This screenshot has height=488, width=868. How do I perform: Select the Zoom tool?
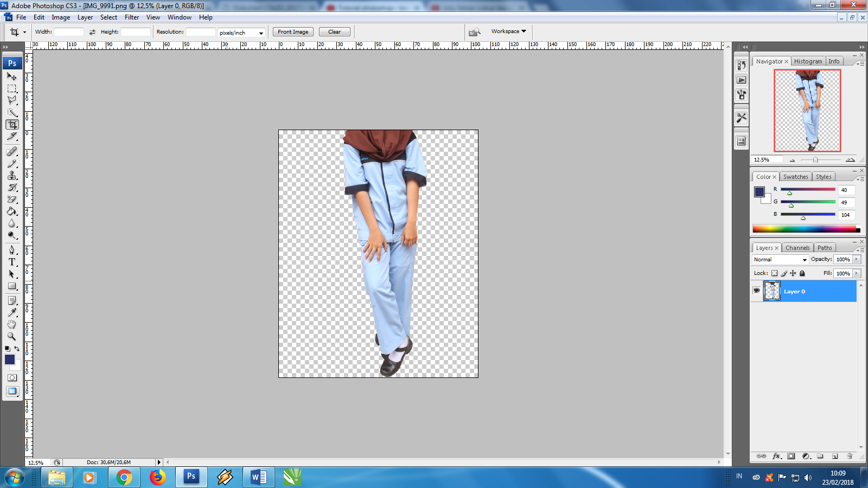(x=12, y=337)
